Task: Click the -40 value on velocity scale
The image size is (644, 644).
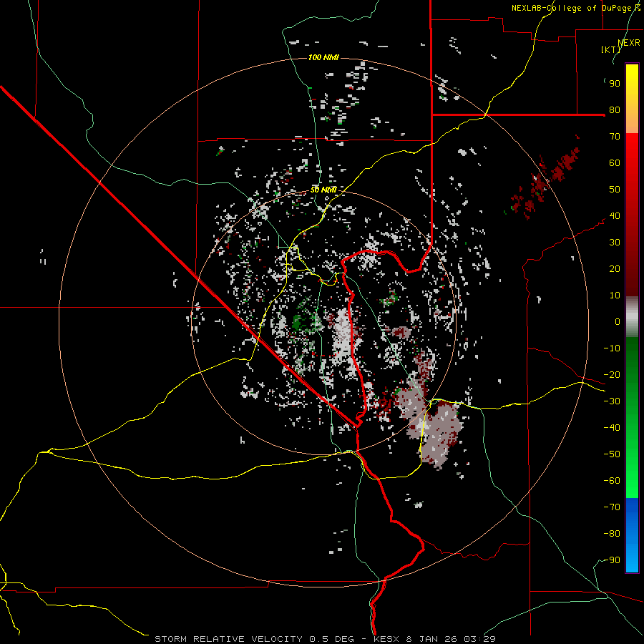Action: coord(612,428)
